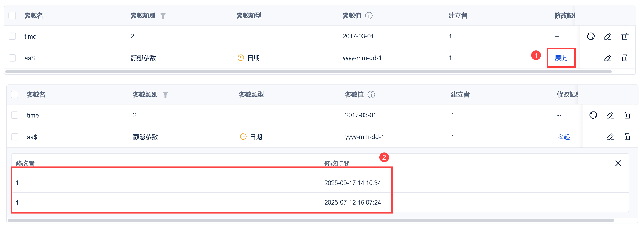
Task: Edit the aa$ parameter in bottom table
Action: (x=610, y=137)
